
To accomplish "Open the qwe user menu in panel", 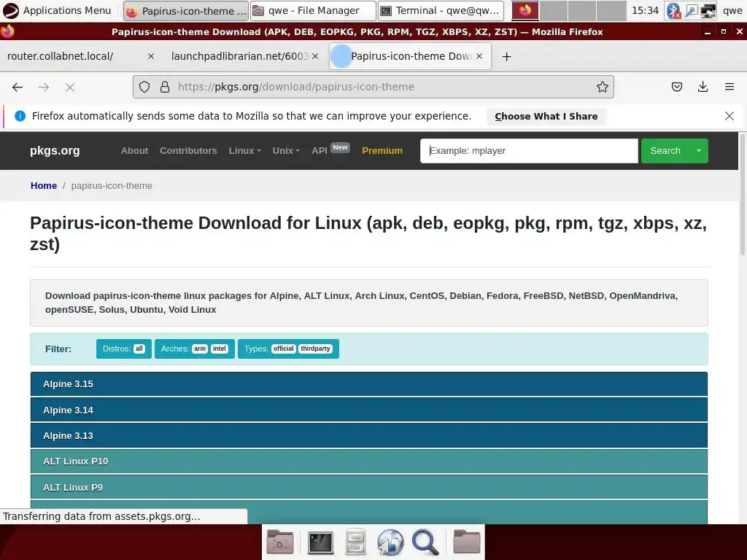I will [x=732, y=10].
